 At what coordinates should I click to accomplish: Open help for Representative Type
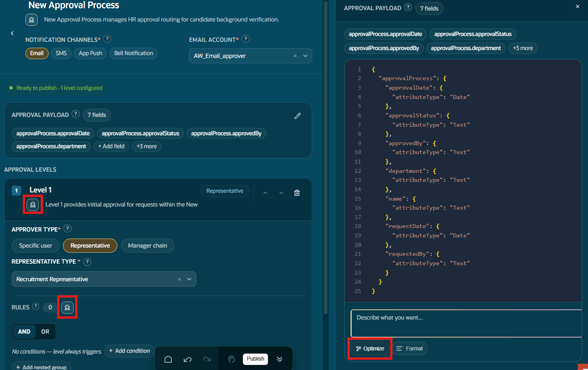coord(87,262)
